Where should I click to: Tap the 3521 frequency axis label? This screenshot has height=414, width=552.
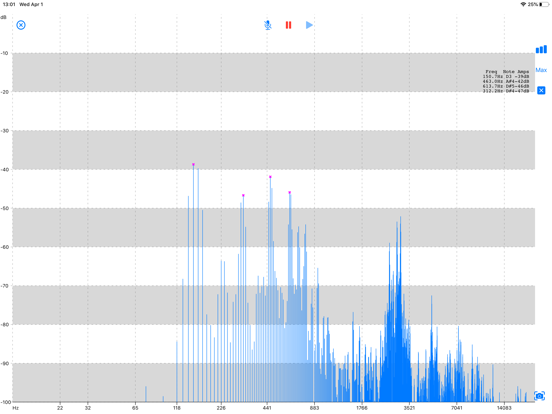pos(409,408)
